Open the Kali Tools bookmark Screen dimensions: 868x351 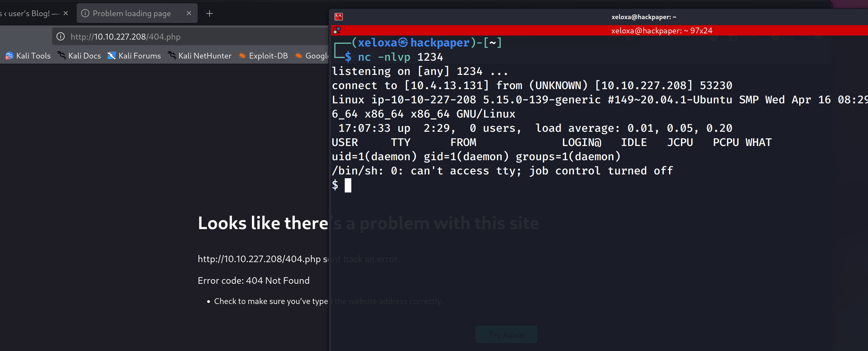click(x=28, y=56)
